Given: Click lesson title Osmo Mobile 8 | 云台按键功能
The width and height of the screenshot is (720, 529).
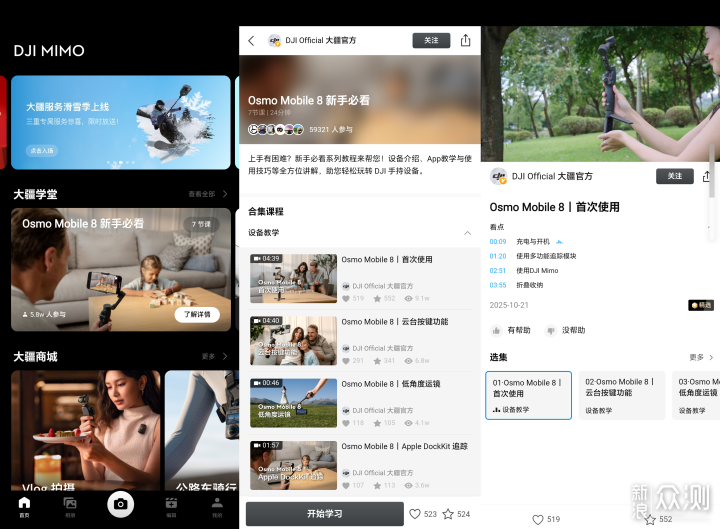Looking at the screenshot, I should (395, 322).
